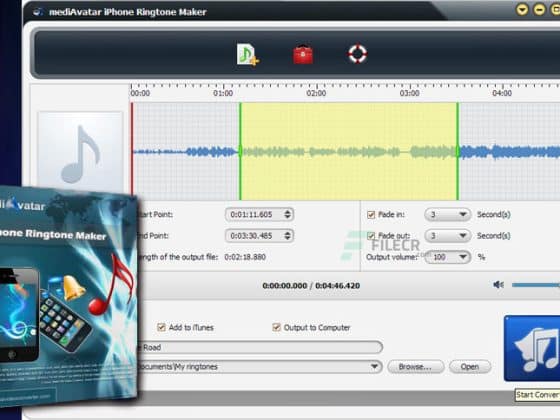Click the Start Point time stepper arrows
The image size is (560, 420).
pos(288,214)
